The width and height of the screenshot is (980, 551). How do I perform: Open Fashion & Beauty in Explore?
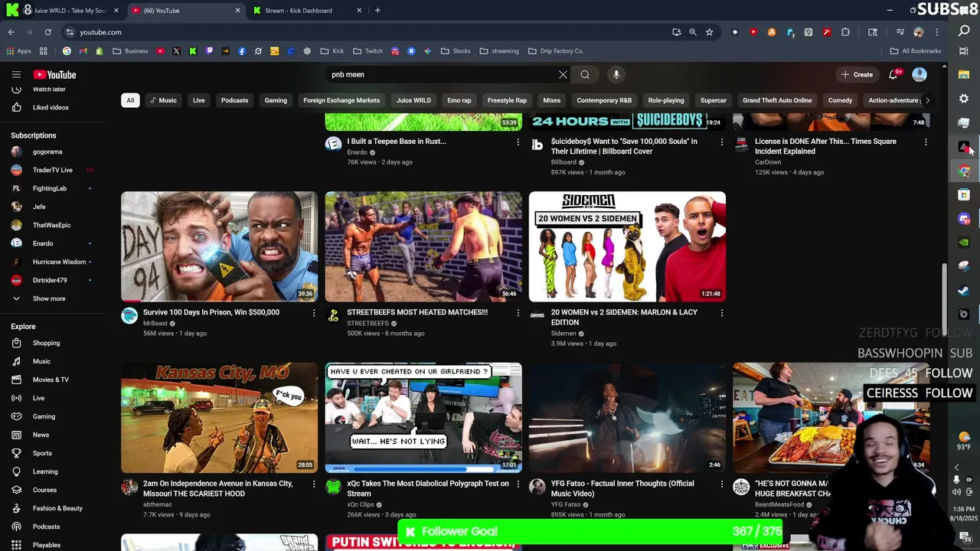(x=57, y=508)
